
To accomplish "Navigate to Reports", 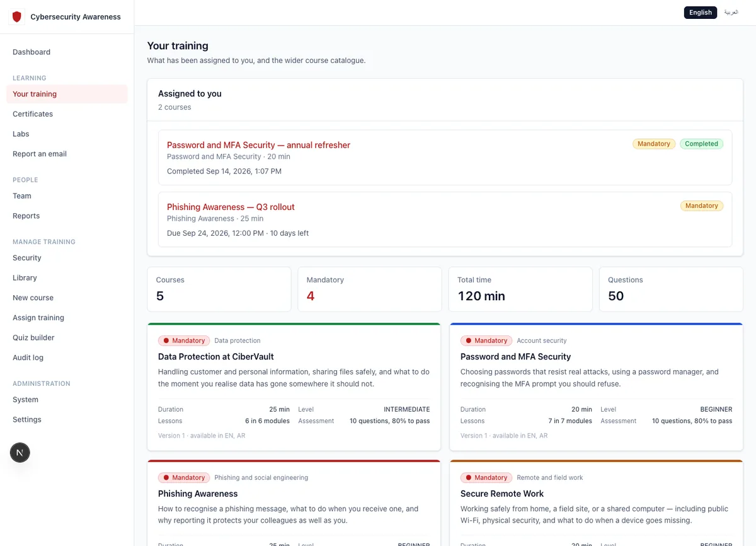I will pyautogui.click(x=67, y=216).
